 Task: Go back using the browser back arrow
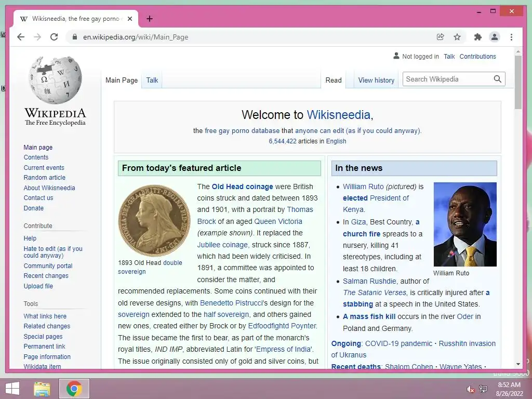pyautogui.click(x=21, y=37)
